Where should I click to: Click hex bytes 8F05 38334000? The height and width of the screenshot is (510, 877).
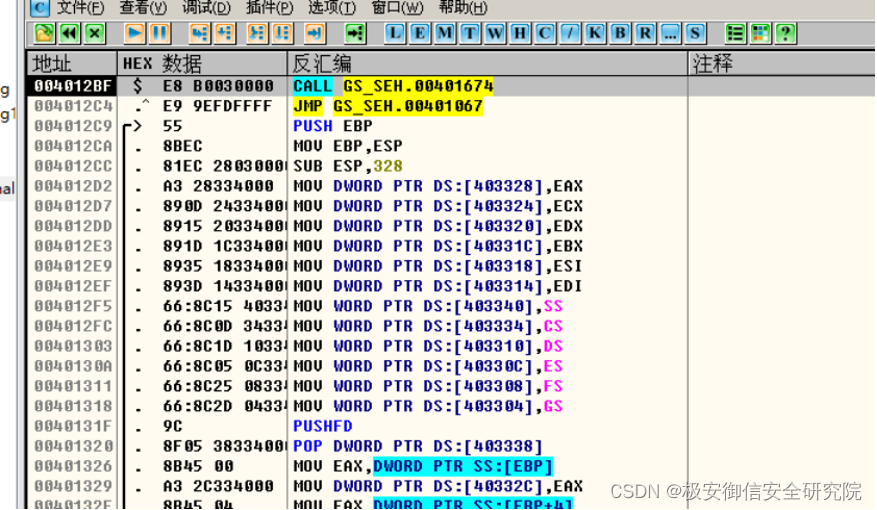coord(224,447)
